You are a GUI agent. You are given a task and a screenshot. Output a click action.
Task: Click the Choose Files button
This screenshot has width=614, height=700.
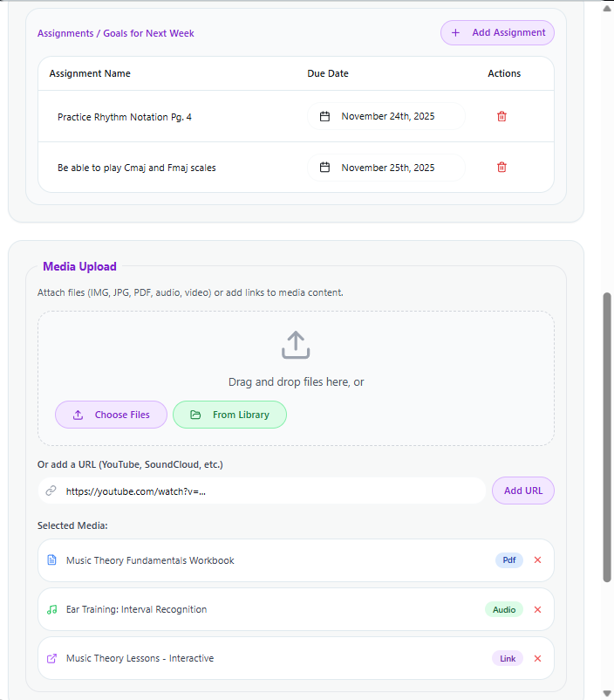tap(111, 415)
